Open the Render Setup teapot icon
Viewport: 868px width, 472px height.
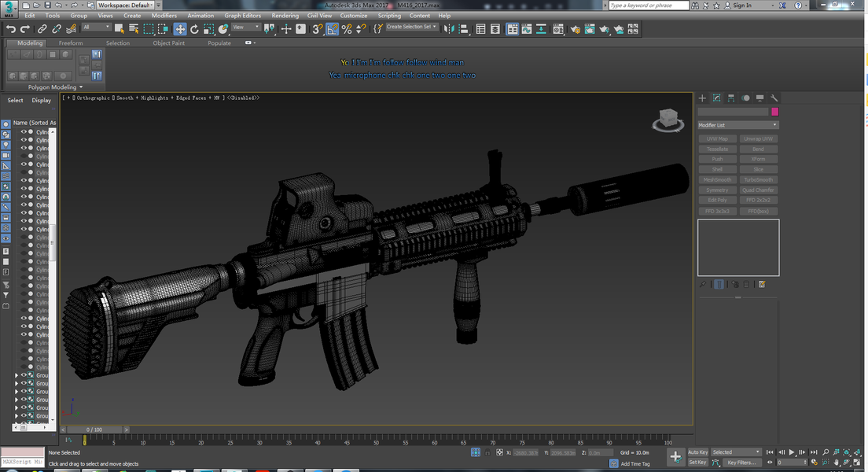click(576, 29)
